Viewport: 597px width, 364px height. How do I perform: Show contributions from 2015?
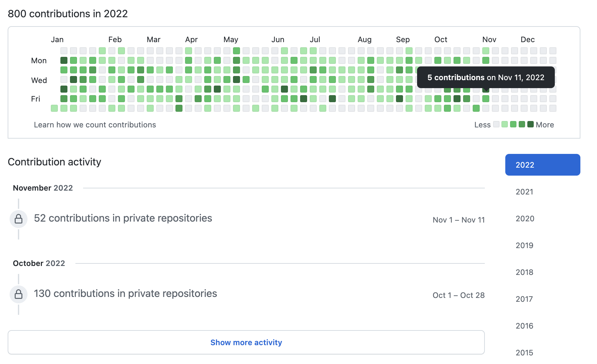point(524,353)
